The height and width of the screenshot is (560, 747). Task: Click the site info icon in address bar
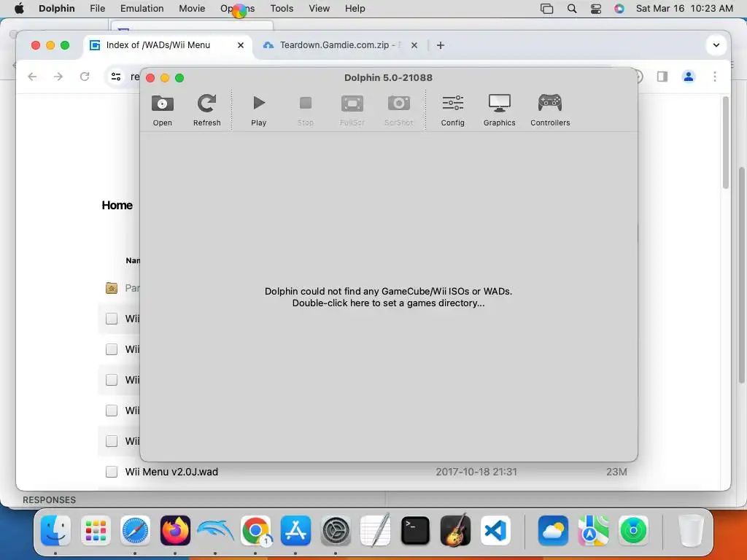[x=116, y=77]
